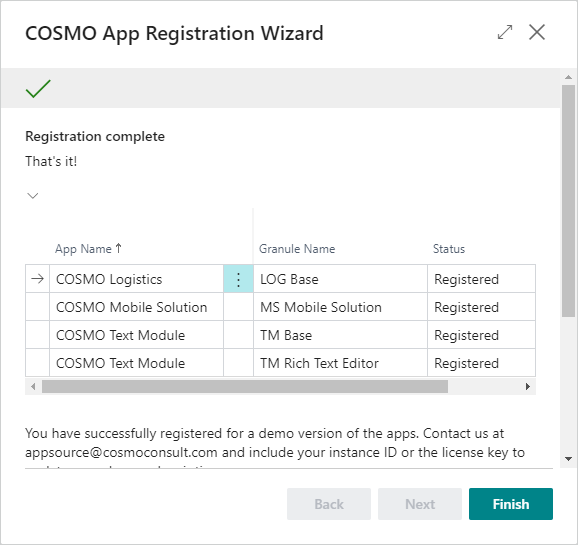578x545 pixels.
Task: Select COSMO Text Module in TM Base row
Action: point(136,335)
